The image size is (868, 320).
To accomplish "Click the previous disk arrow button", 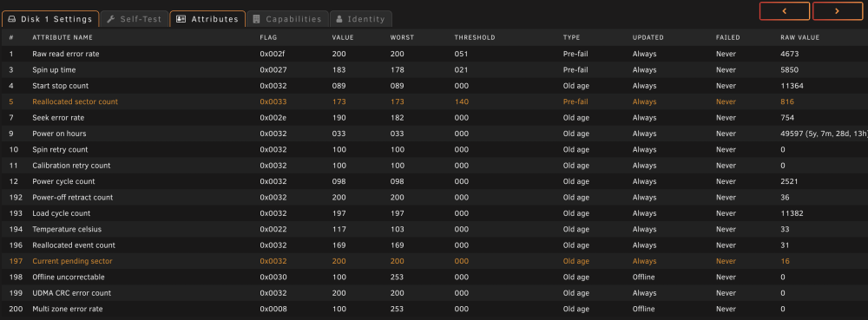I will click(x=785, y=11).
